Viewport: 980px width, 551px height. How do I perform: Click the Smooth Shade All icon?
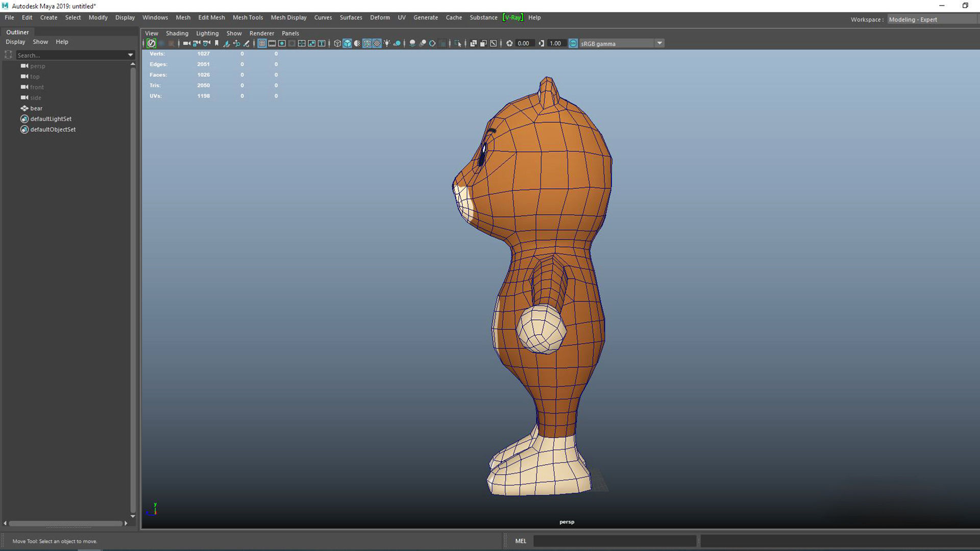point(347,43)
